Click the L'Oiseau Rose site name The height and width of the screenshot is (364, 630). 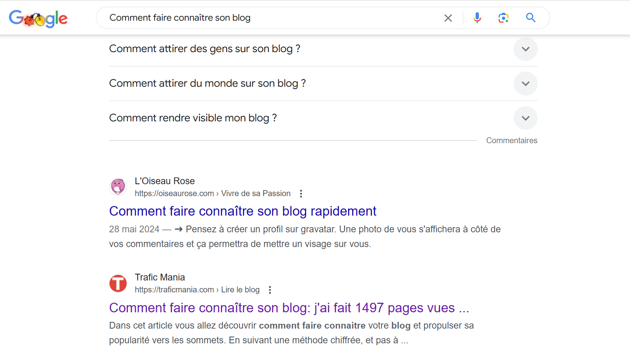tap(164, 181)
